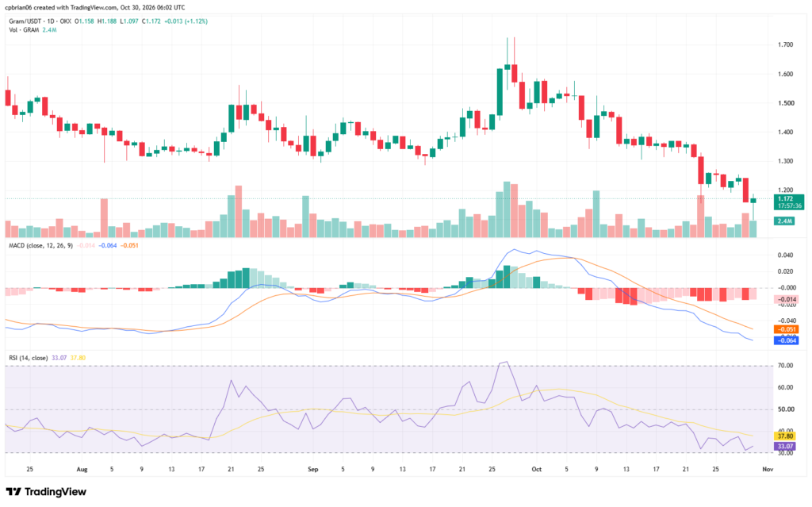Click the 70.00 label on the RSI scale
Screen dimensions: 812x507
786,366
